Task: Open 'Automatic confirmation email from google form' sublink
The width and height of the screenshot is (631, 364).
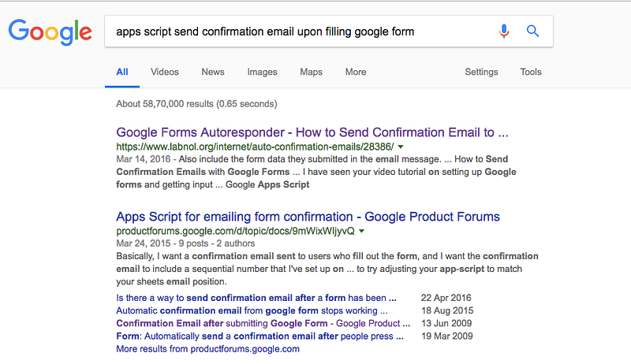Action: [x=256, y=311]
